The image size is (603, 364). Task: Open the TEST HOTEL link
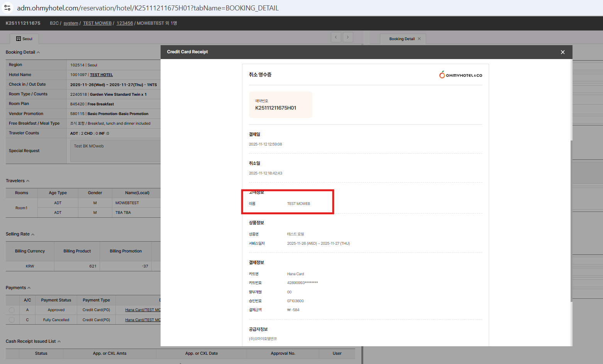[101, 75]
